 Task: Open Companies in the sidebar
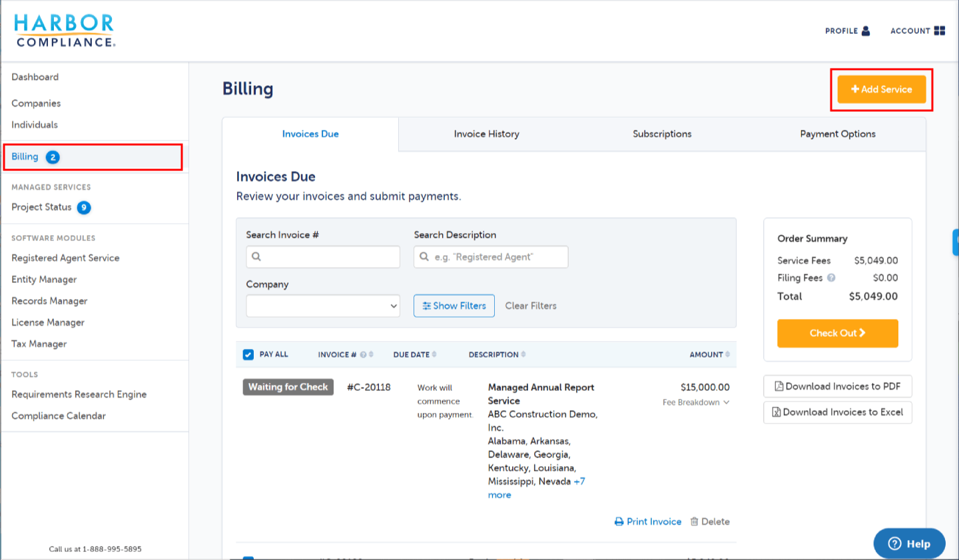(x=36, y=104)
